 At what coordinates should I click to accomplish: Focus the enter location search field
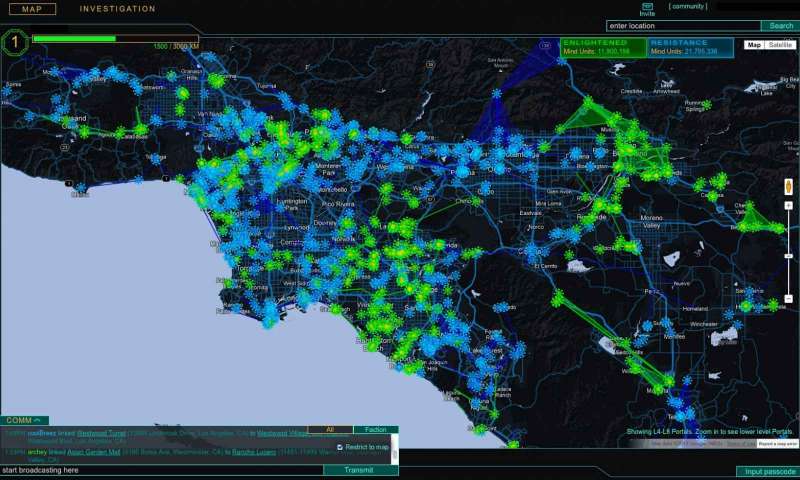[x=682, y=26]
